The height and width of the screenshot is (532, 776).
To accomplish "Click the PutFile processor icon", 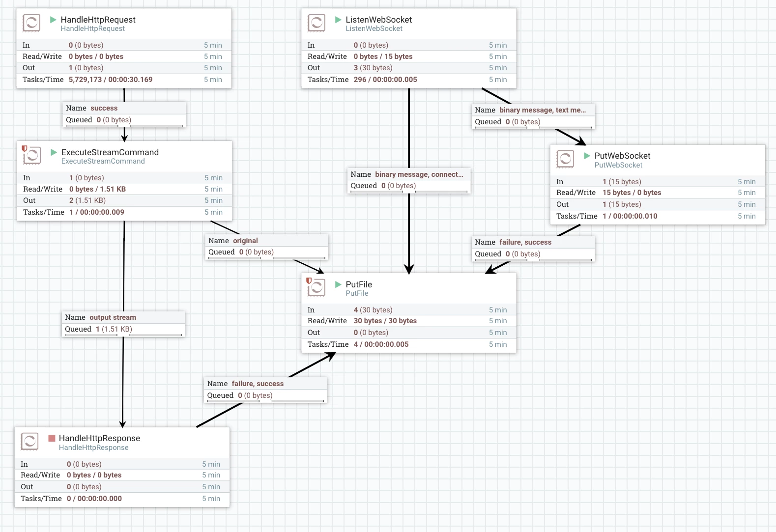I will point(316,287).
